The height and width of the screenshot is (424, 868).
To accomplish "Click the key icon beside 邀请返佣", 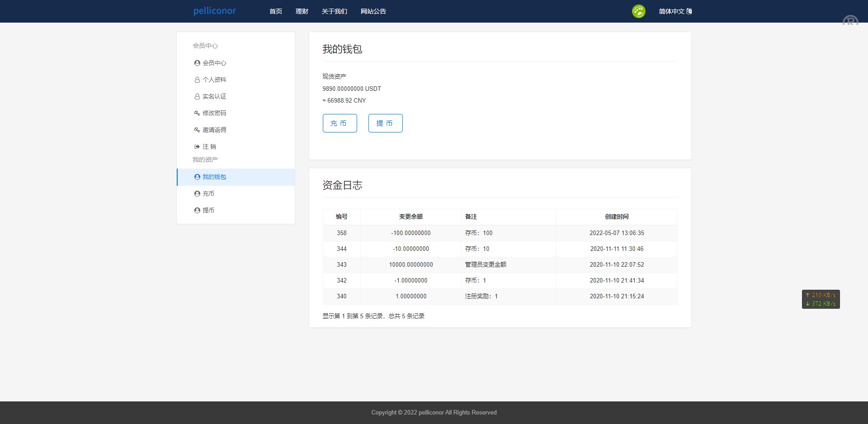I will click(197, 130).
